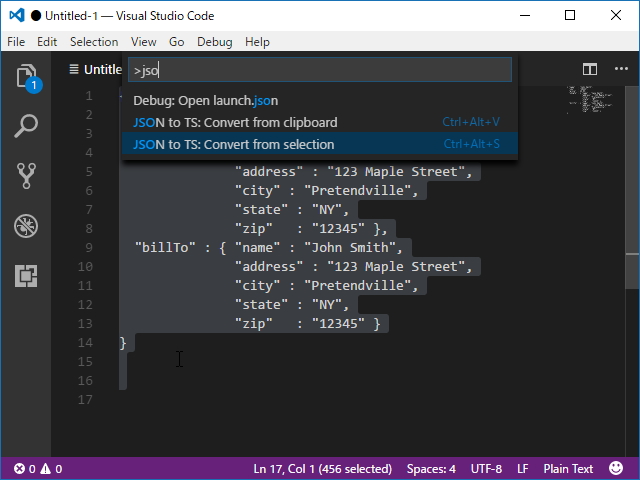
Task: Click "zip" key on line 8
Action: [253, 229]
